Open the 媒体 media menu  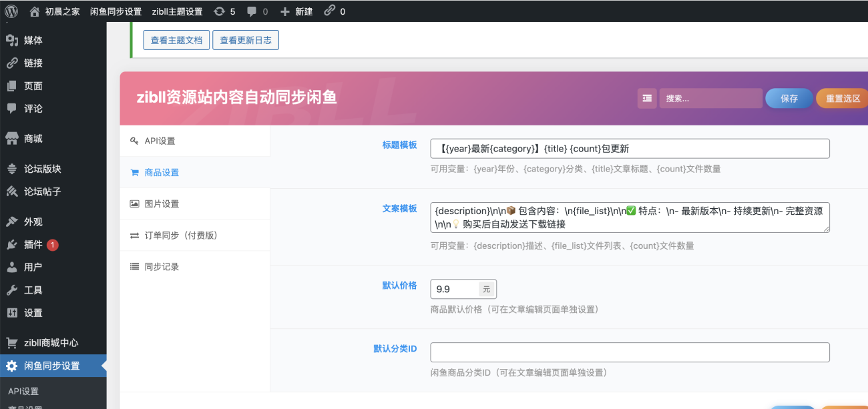click(x=33, y=40)
